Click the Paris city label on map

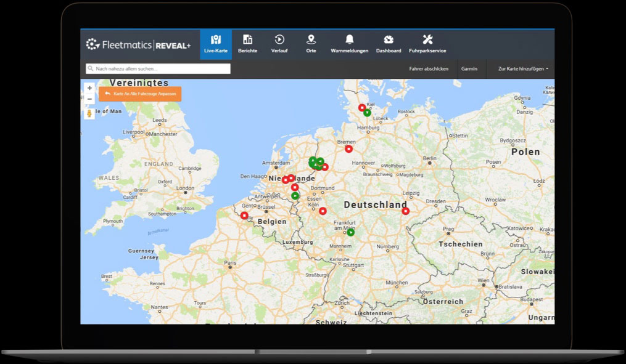coord(230,263)
